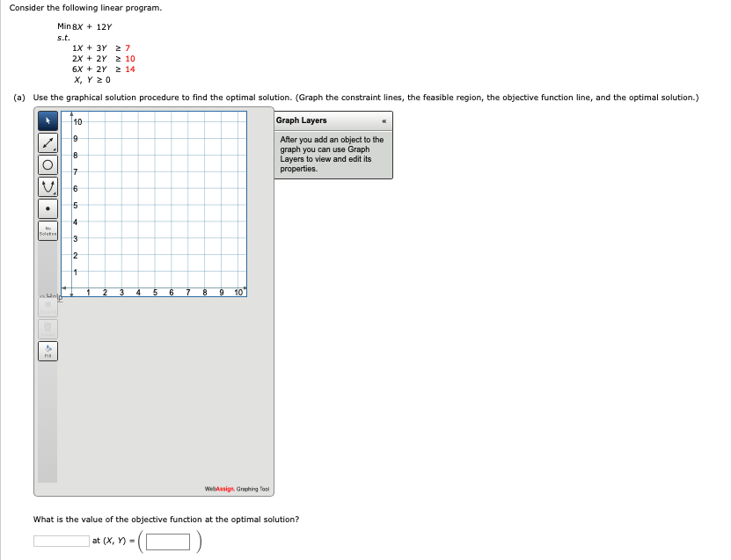The width and height of the screenshot is (731, 560).
Task: Select the line drawing tool
Action: point(48,143)
